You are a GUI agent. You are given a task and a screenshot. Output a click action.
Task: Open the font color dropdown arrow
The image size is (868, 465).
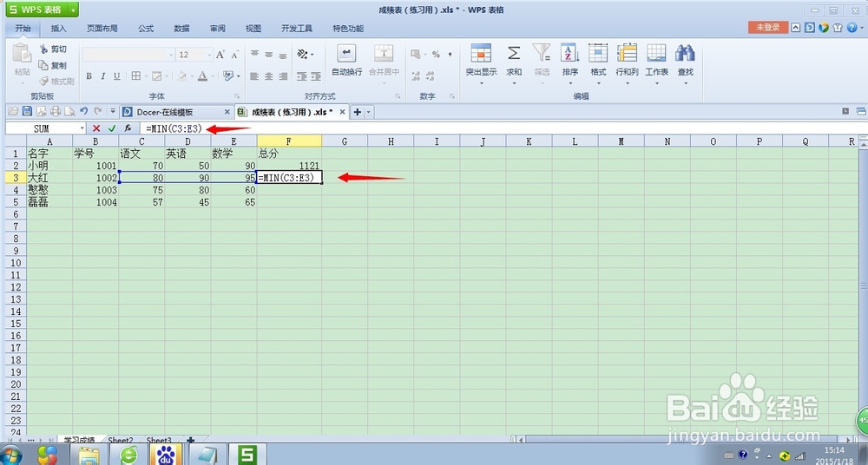pos(212,75)
